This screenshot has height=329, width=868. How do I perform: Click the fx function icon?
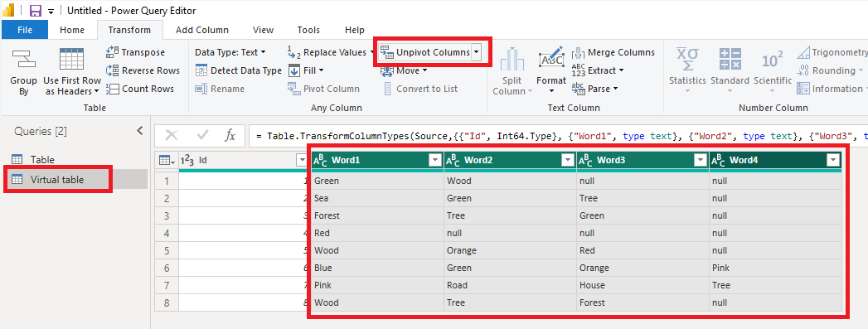coord(230,135)
